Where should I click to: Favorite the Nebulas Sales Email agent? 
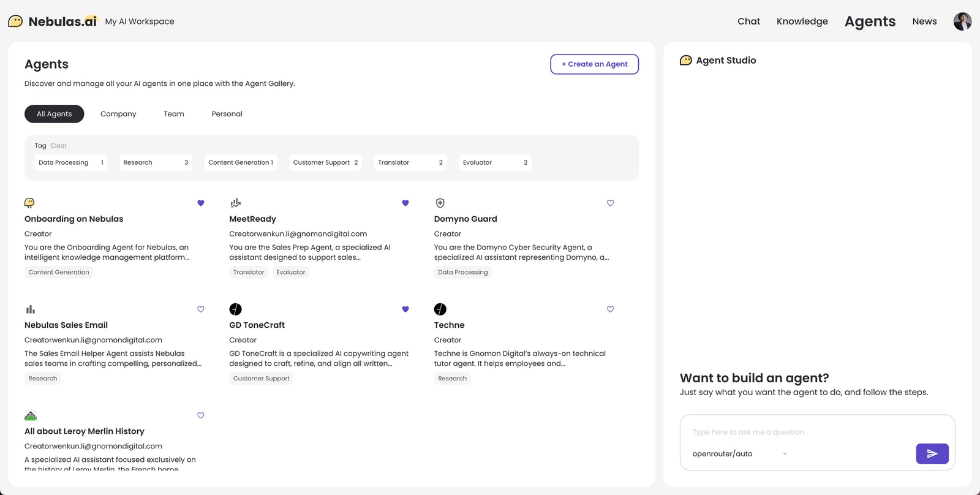tap(201, 309)
